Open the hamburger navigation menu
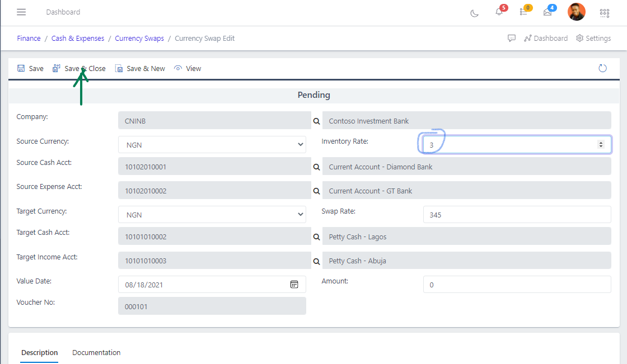Screen dimensions: 627x364 coord(21,12)
